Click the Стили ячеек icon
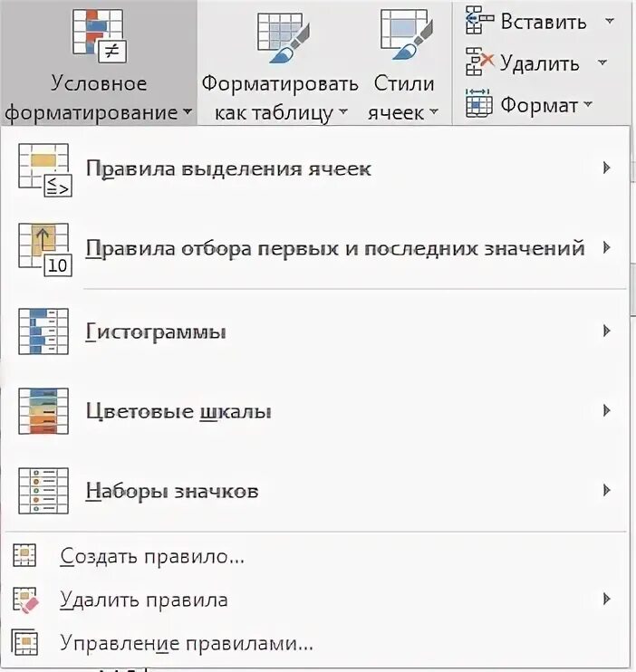Screen dimensions: 636x672 click(405, 38)
